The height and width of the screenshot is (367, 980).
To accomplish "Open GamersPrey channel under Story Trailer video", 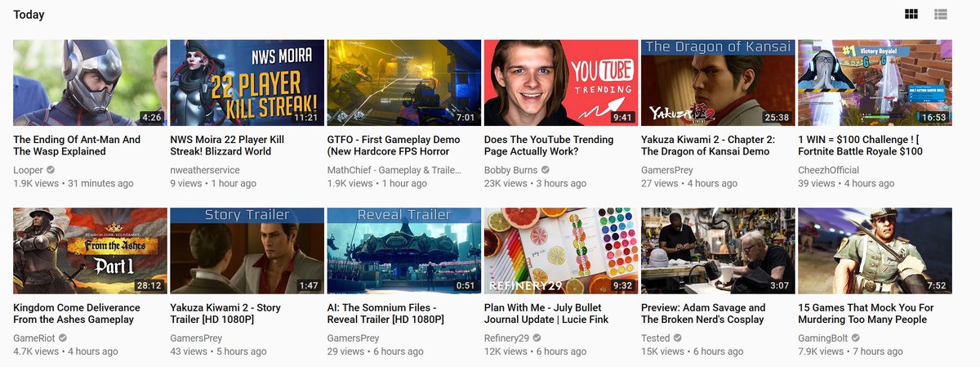I will 196,338.
